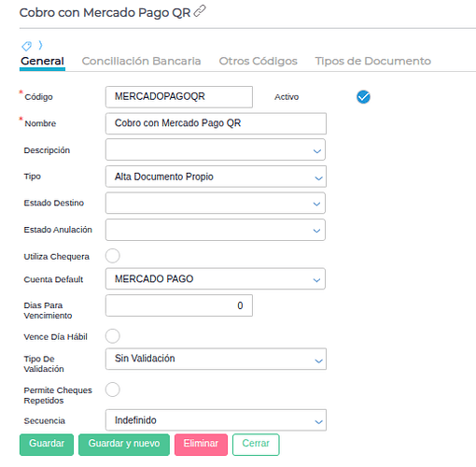476x467 pixels.
Task: Click the Dias Para Vencimiento field
Action: click(x=179, y=305)
